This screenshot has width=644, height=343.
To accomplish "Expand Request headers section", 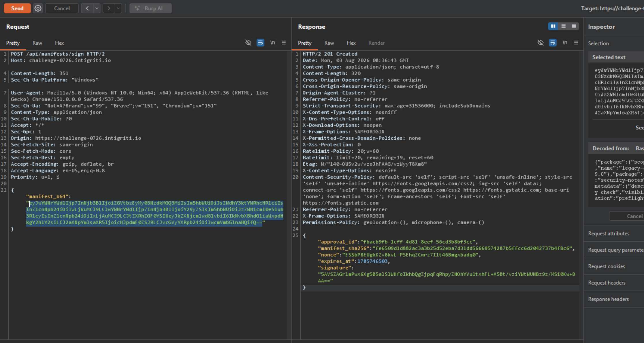I will [614, 283].
